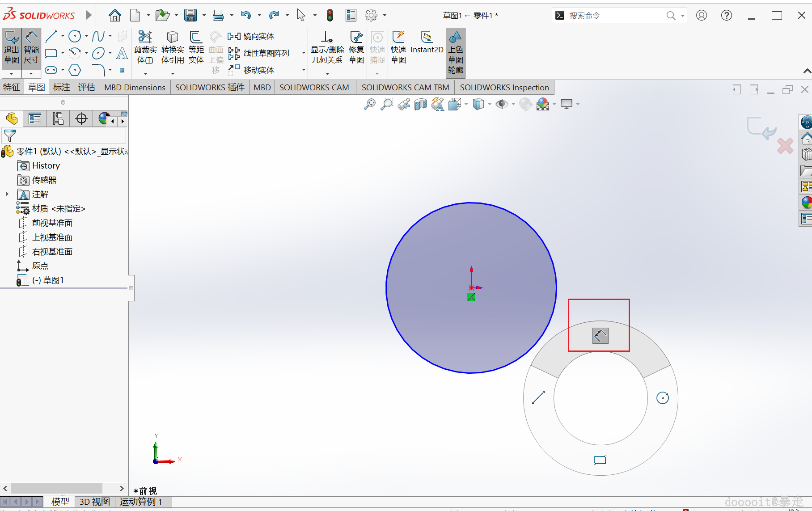Open Repair Sketch (修复草图) tool
812x511 pixels.
356,48
